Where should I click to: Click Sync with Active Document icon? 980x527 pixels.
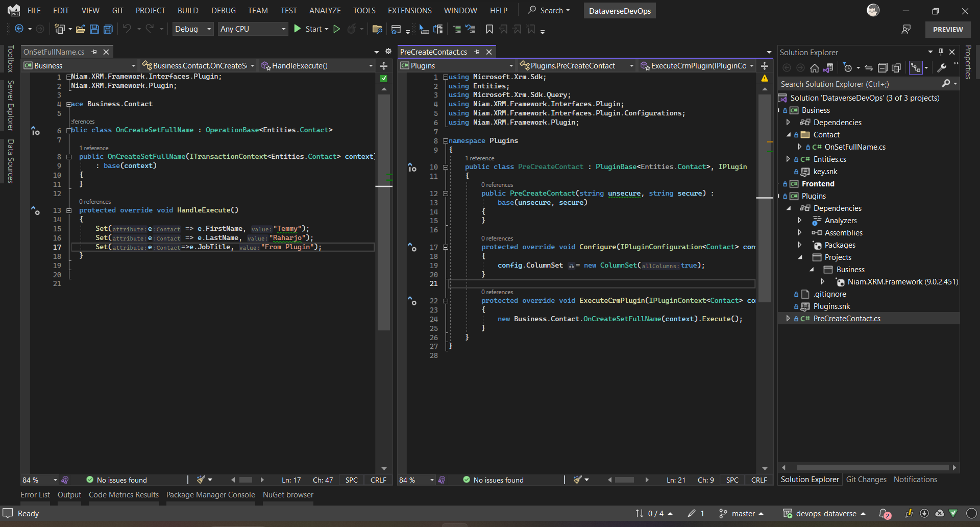868,68
